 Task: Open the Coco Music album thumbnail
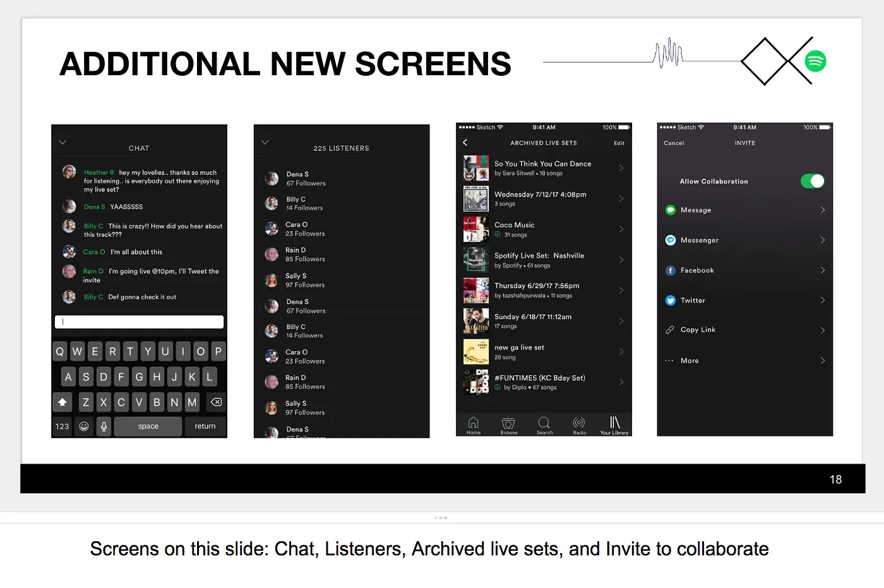[476, 229]
